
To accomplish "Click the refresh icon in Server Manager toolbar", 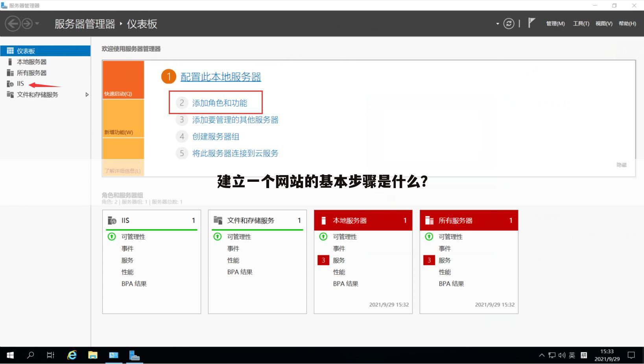I will click(x=509, y=24).
